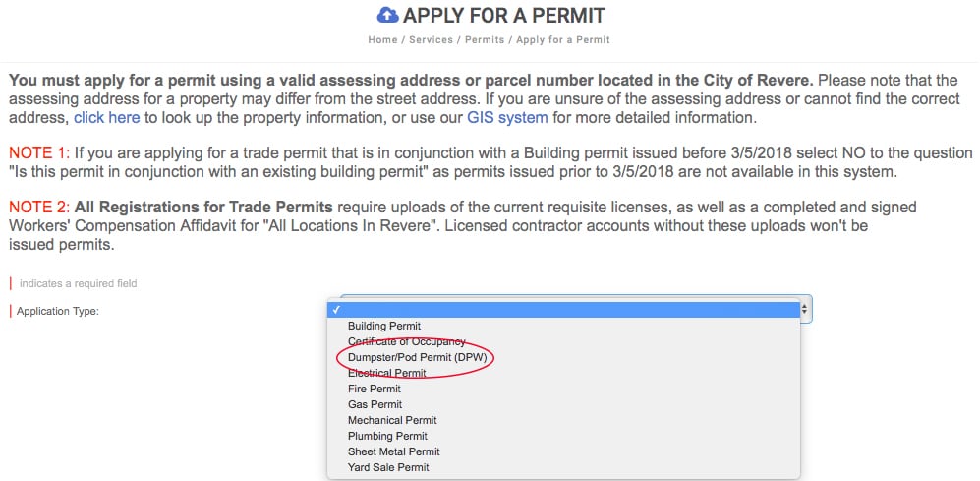Open Services in the breadcrumb
The image size is (980, 481).
[432, 40]
